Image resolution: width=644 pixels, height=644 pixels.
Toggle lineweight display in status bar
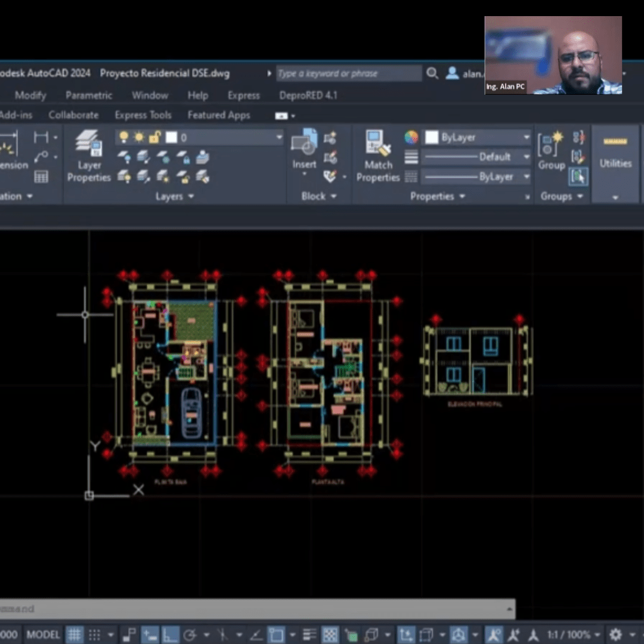309,634
